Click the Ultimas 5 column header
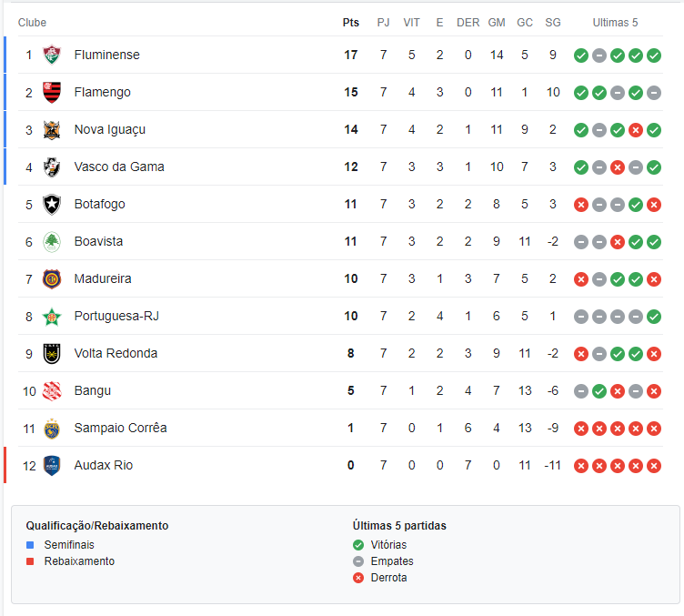The height and width of the screenshot is (616, 684). pos(615,23)
